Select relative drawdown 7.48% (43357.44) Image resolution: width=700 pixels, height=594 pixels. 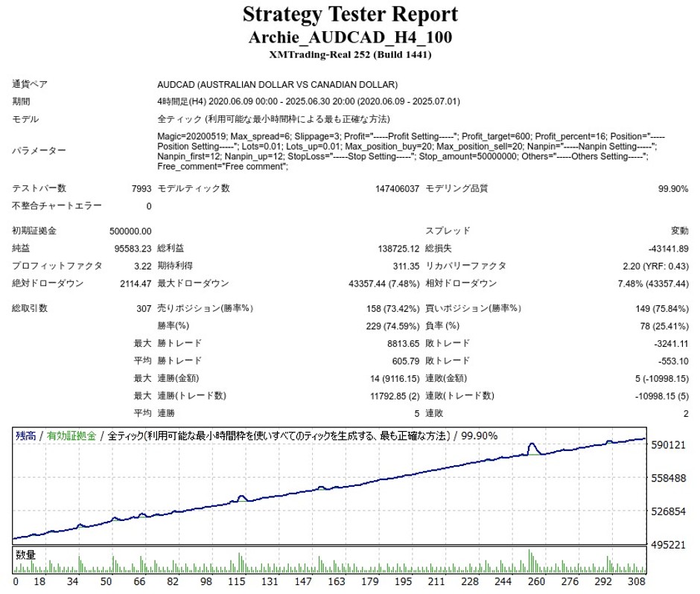653,284
